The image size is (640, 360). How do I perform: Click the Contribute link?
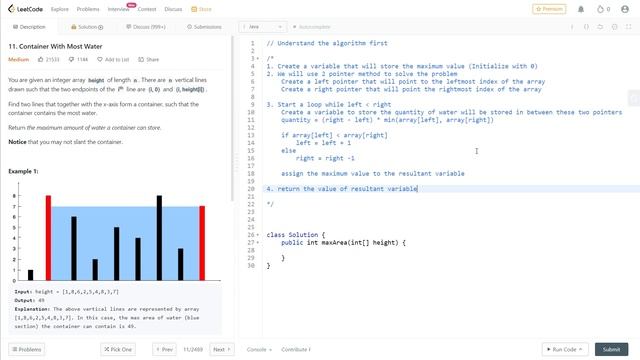(296, 349)
